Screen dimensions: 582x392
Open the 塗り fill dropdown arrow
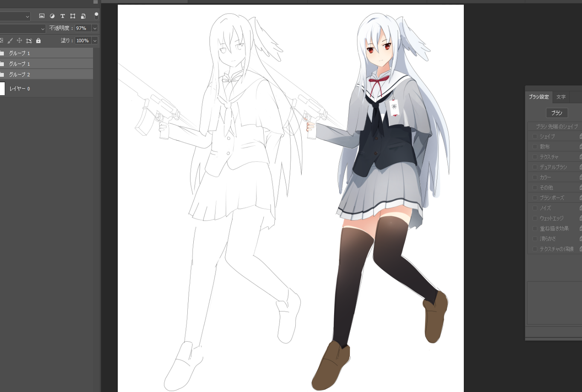click(95, 41)
